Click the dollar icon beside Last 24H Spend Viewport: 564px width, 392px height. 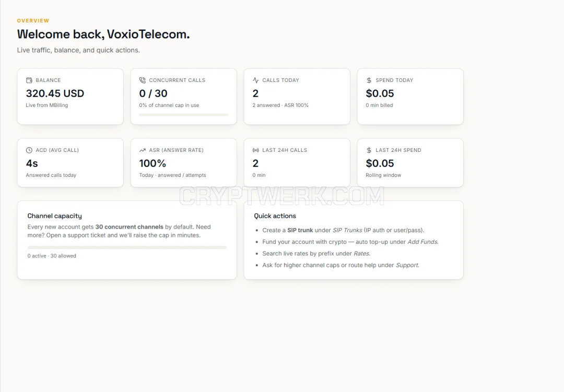(369, 150)
